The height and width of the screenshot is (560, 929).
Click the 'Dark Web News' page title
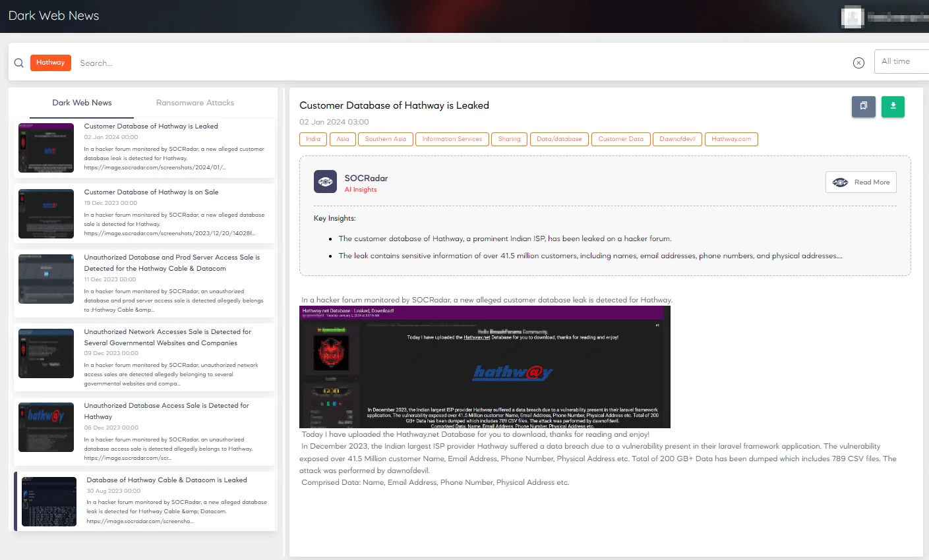pos(53,16)
